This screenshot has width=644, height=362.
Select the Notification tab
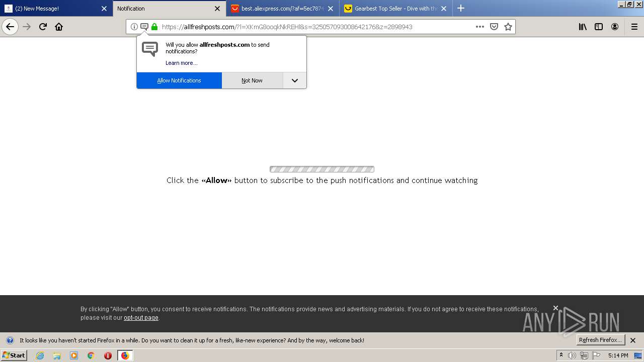pyautogui.click(x=170, y=9)
